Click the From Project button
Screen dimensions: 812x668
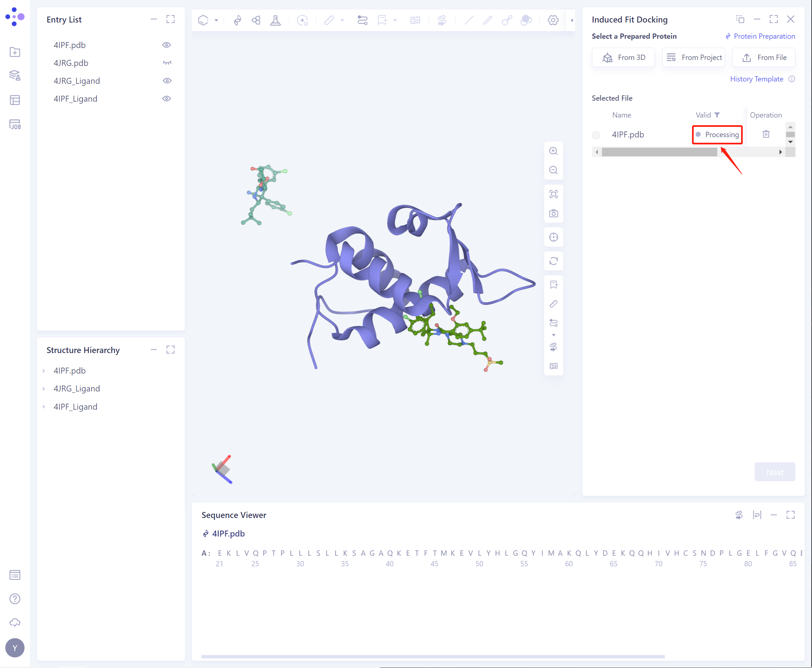pos(693,58)
